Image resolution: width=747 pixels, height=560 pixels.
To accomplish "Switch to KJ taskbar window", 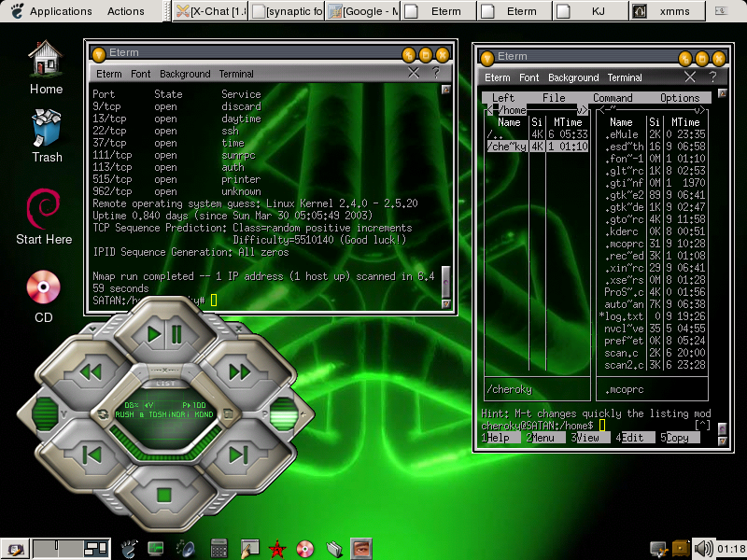I will tap(590, 11).
